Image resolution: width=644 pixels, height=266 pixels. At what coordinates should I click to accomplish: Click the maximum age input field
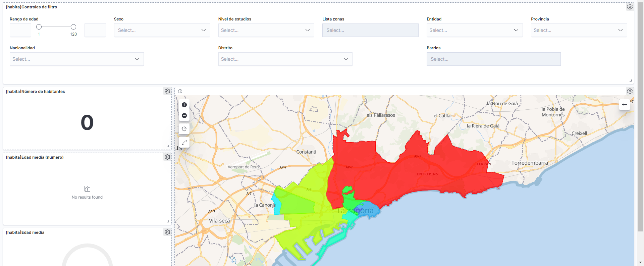95,30
